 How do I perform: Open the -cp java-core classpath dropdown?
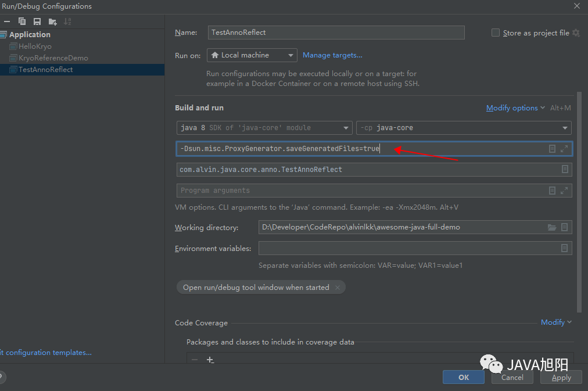(463, 128)
